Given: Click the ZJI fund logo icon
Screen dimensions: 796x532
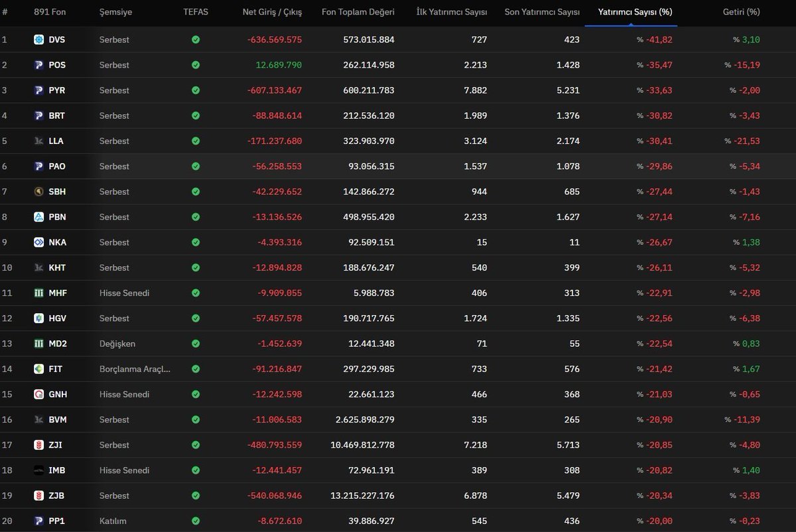Looking at the screenshot, I should pos(38,445).
